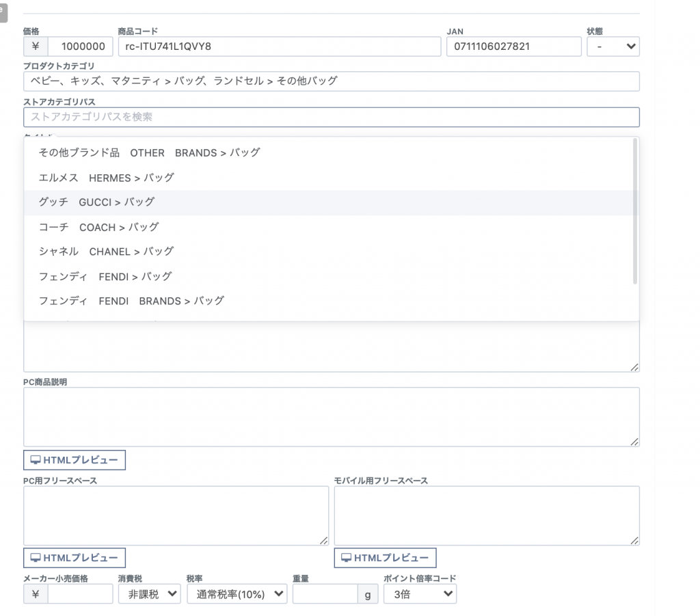The image size is (700, 616).
Task: Click the モバイル用フリースペース resize handle
Action: point(634,541)
